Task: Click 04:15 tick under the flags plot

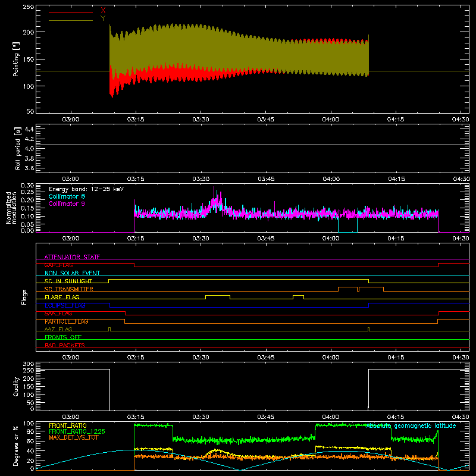Action: click(396, 358)
